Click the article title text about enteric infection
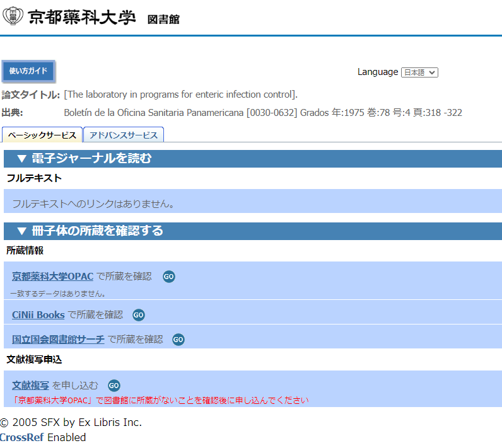 pos(181,95)
